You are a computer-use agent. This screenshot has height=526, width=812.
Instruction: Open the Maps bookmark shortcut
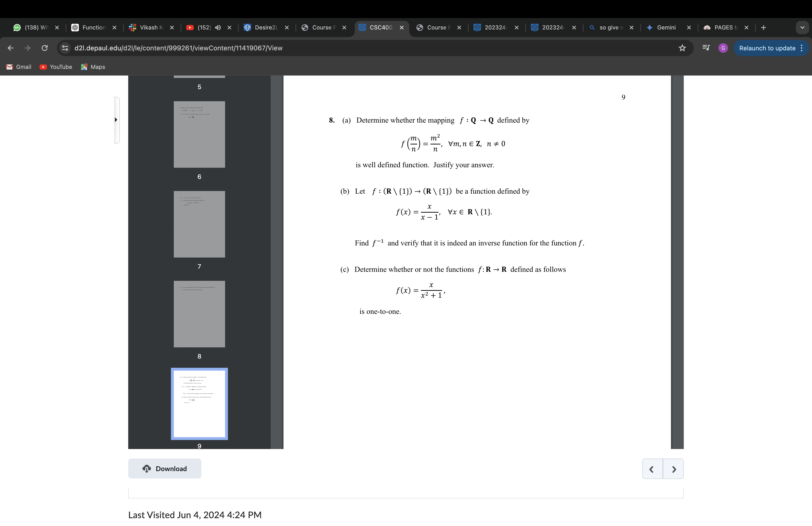click(x=93, y=67)
